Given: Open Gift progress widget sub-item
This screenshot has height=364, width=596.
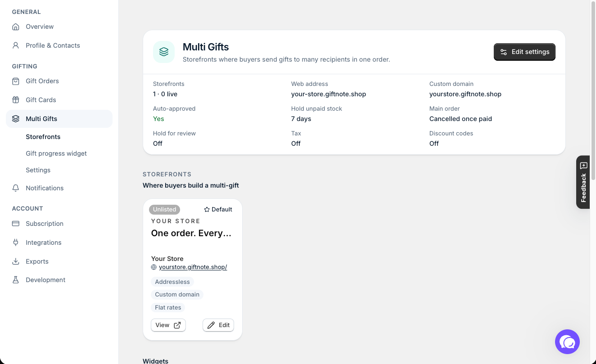Looking at the screenshot, I should pos(56,153).
